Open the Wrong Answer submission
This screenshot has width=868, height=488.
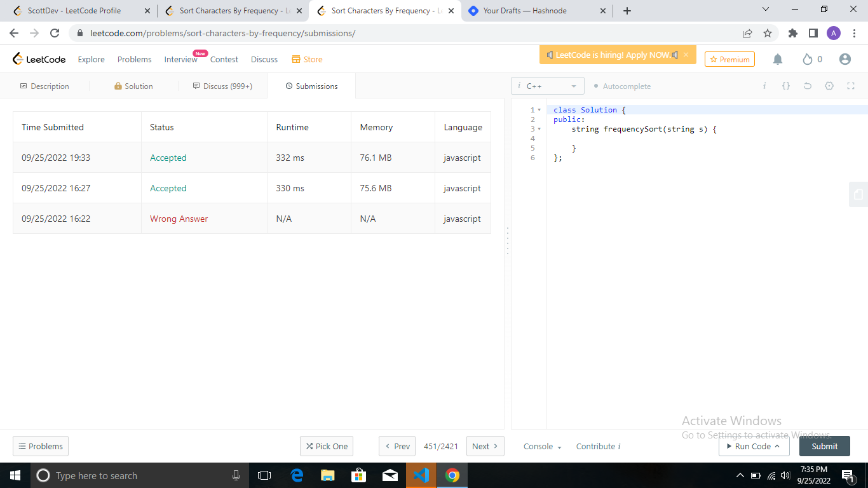[x=179, y=219]
